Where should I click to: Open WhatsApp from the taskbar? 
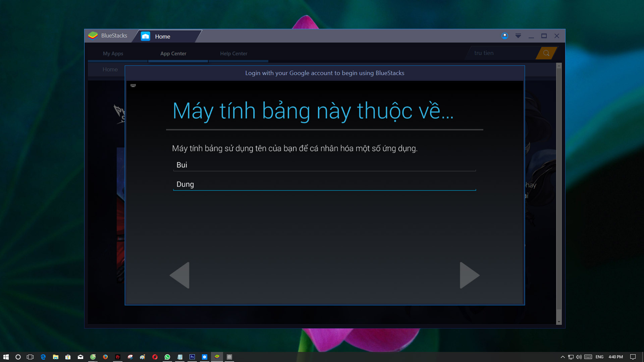[167, 357]
